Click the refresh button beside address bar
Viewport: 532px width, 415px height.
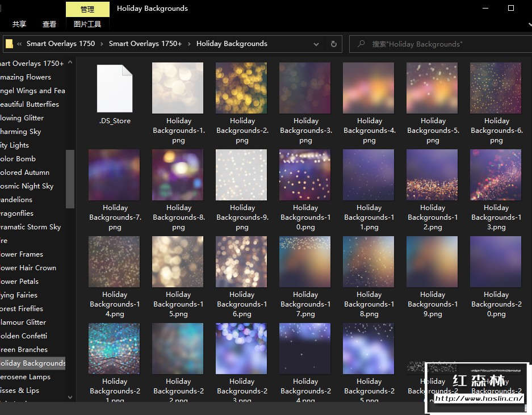point(334,44)
